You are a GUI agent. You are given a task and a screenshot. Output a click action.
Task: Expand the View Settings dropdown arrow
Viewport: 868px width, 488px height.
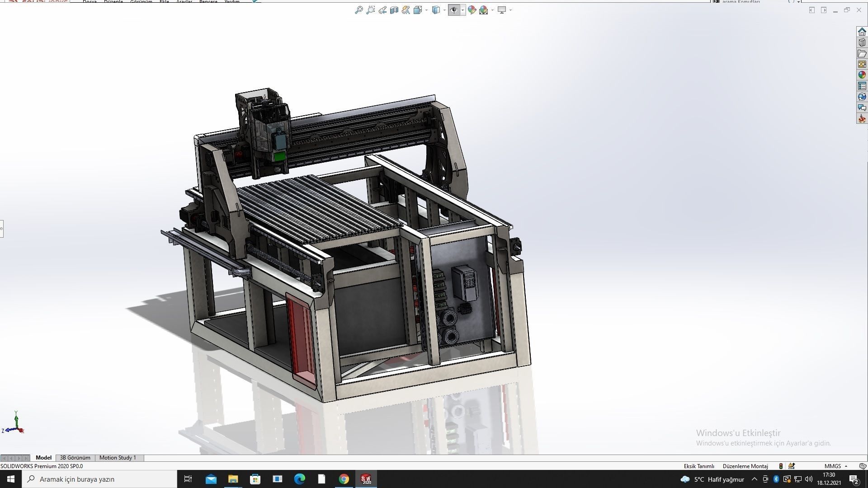click(x=510, y=10)
